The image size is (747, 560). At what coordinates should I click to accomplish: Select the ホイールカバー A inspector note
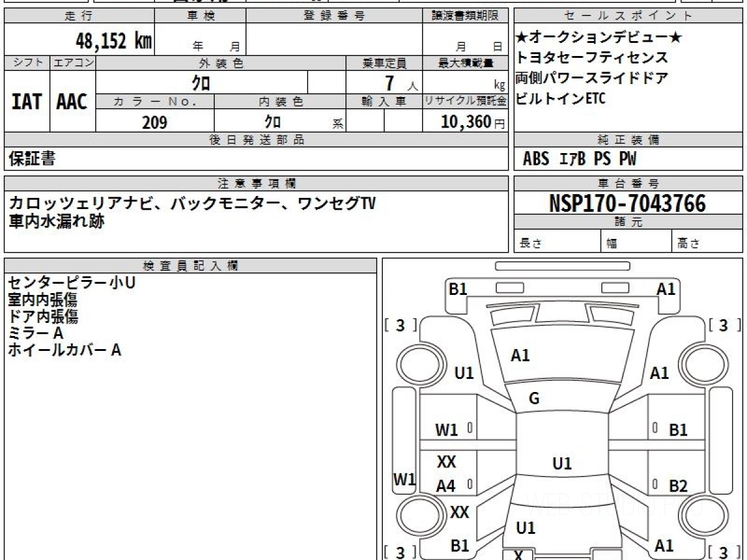64,350
